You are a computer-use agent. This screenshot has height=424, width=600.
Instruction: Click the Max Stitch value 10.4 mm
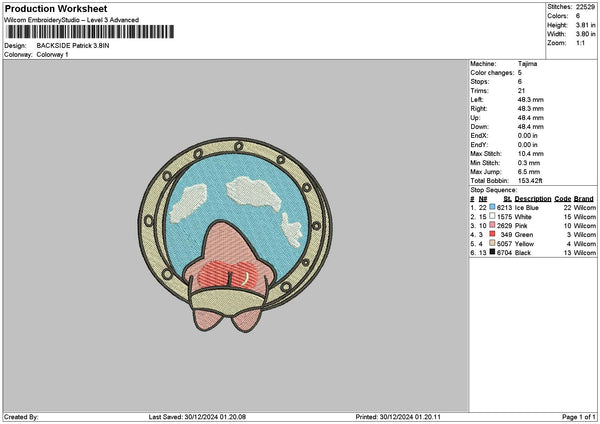(x=530, y=154)
